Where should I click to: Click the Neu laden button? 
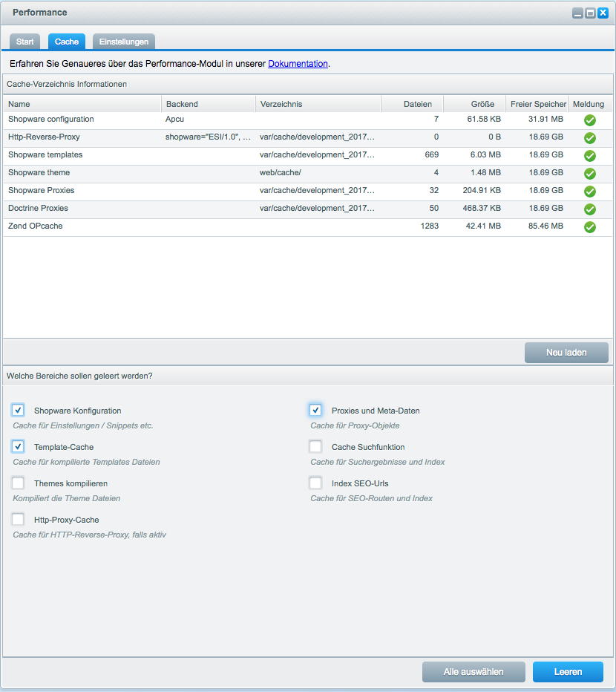(x=566, y=353)
